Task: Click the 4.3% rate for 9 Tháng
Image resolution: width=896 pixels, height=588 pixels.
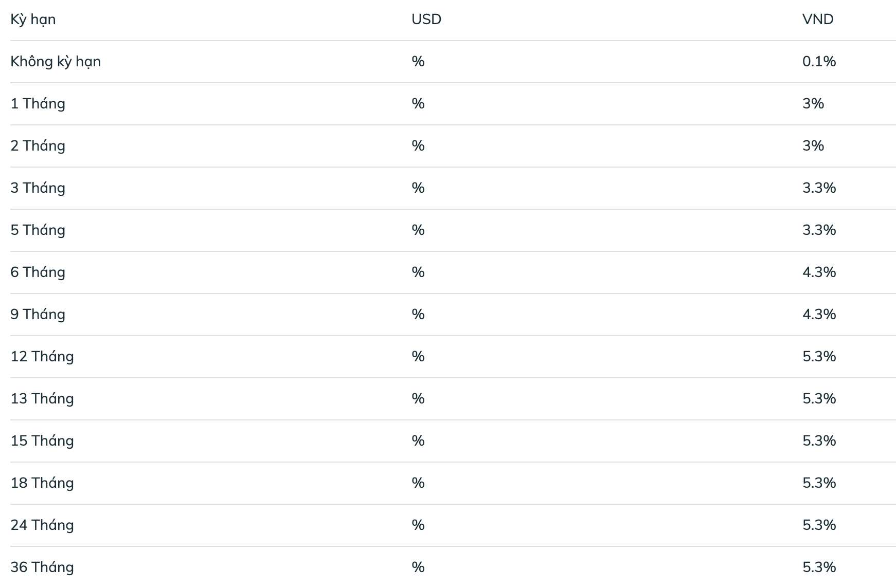Action: pos(819,315)
